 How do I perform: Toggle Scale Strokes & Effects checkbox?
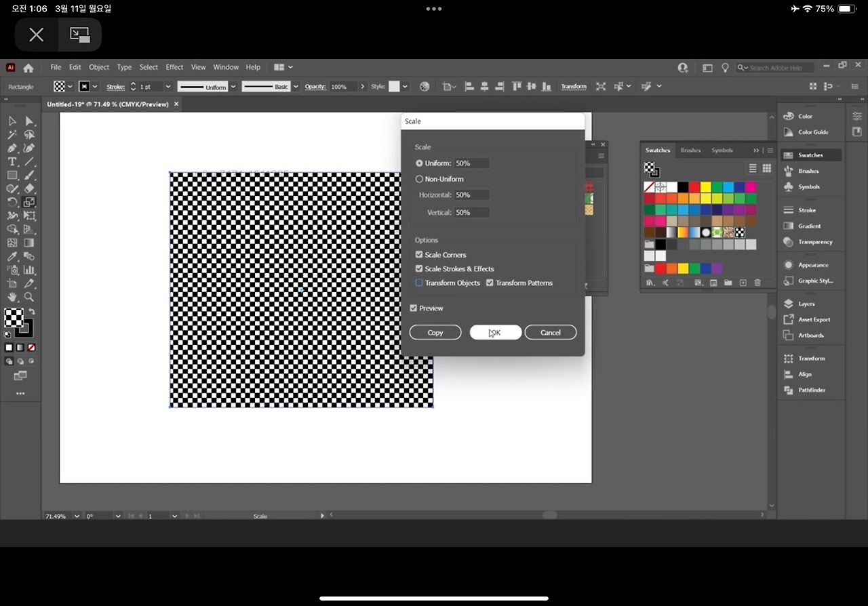click(x=419, y=269)
